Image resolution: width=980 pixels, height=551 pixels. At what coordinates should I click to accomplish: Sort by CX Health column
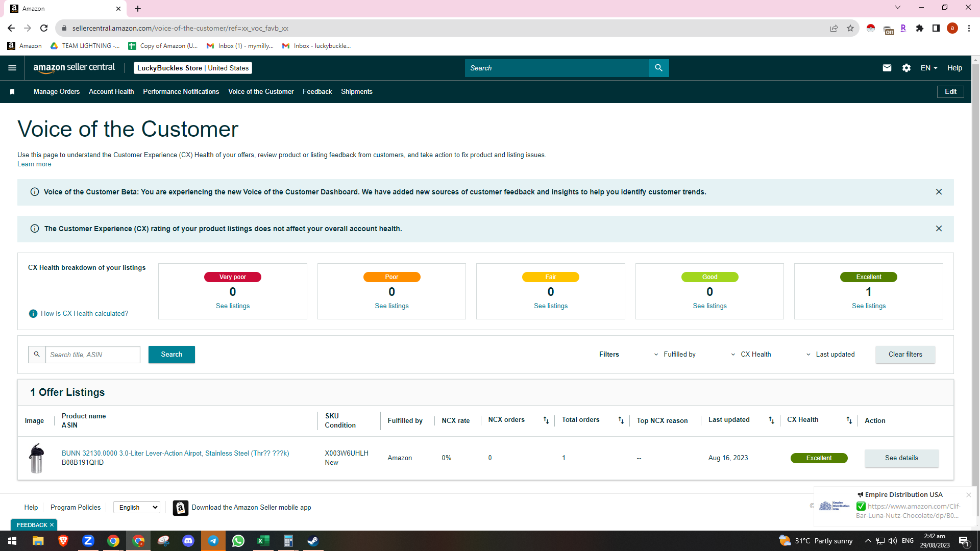pyautogui.click(x=849, y=420)
